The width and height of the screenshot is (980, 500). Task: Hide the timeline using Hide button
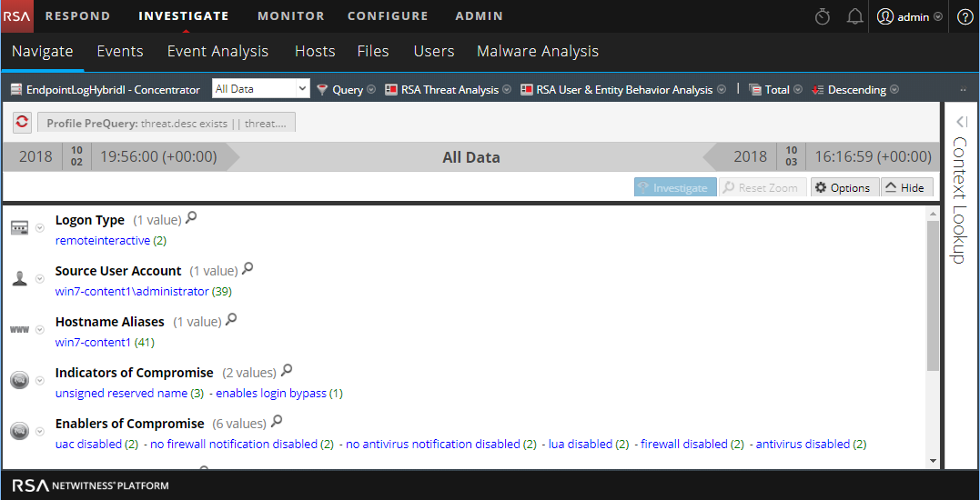point(904,187)
